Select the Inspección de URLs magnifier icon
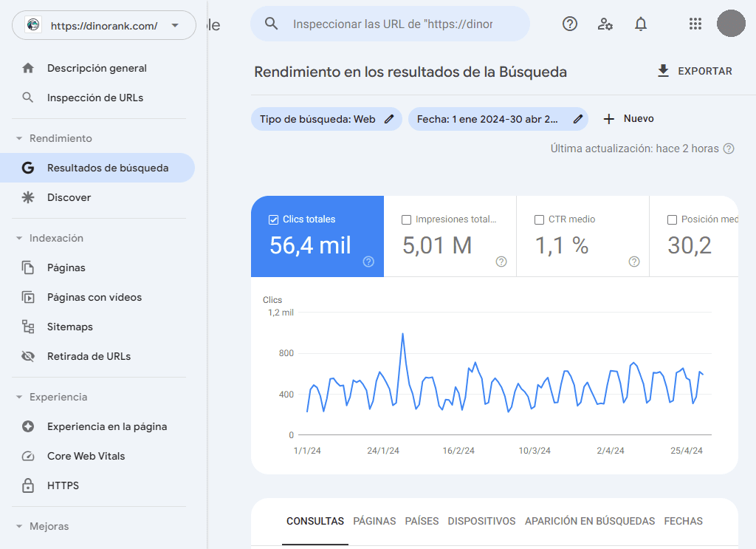Image resolution: width=756 pixels, height=549 pixels. click(x=29, y=97)
